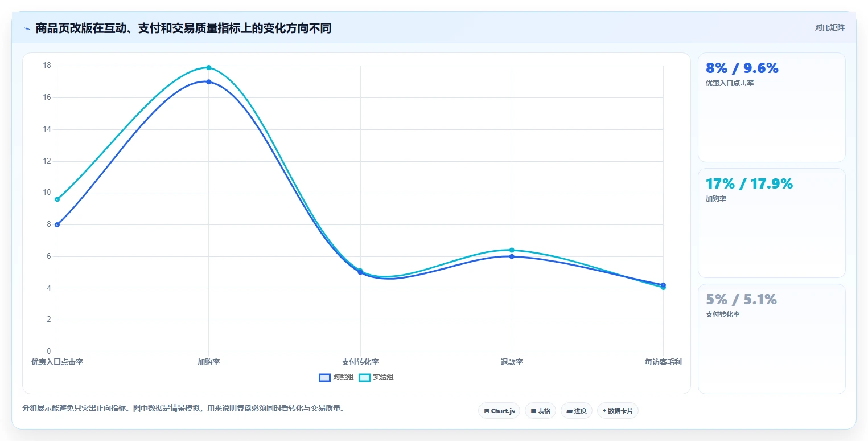This screenshot has width=868, height=441.
Task: Click 实验组 data point at 退款率
Action: [512, 250]
